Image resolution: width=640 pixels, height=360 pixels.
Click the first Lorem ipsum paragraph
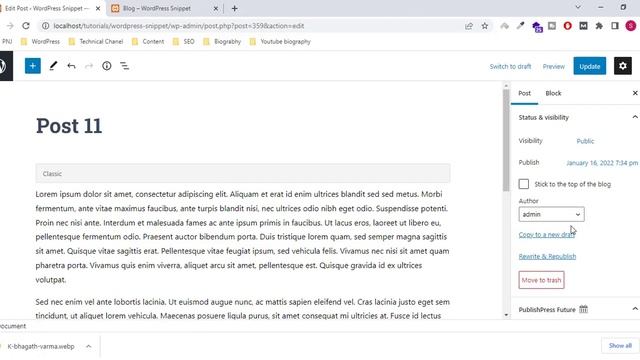(x=243, y=237)
